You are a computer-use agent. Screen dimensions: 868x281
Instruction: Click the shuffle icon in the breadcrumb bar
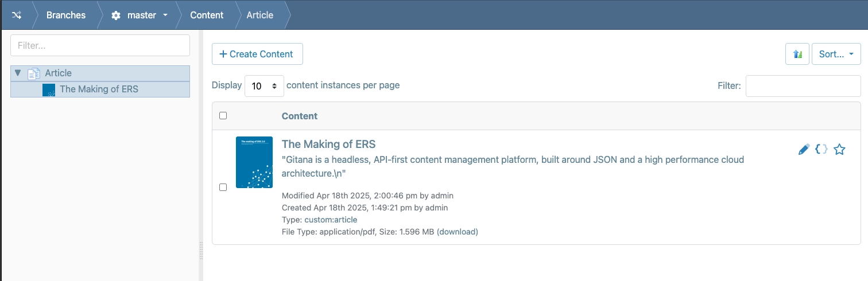pos(17,15)
